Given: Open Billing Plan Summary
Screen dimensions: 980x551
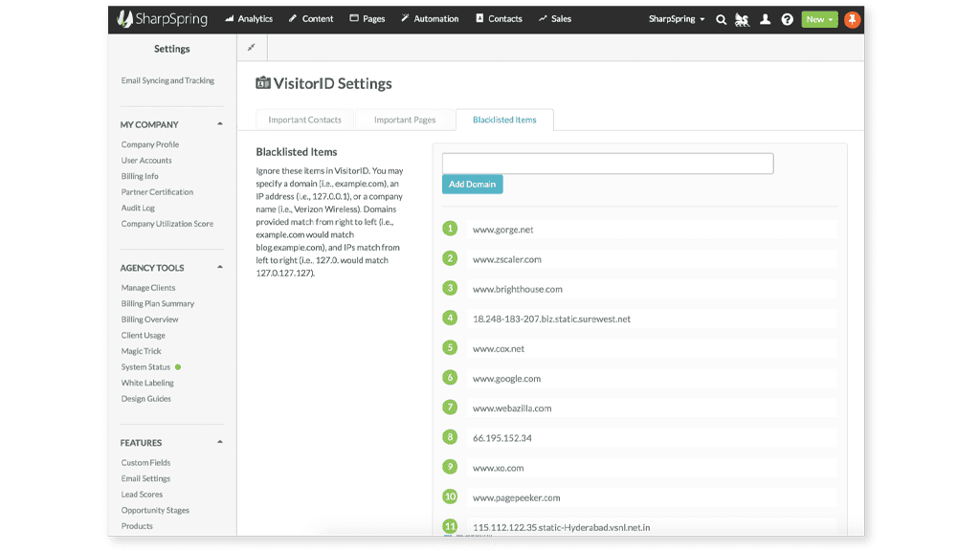Looking at the screenshot, I should tap(158, 303).
